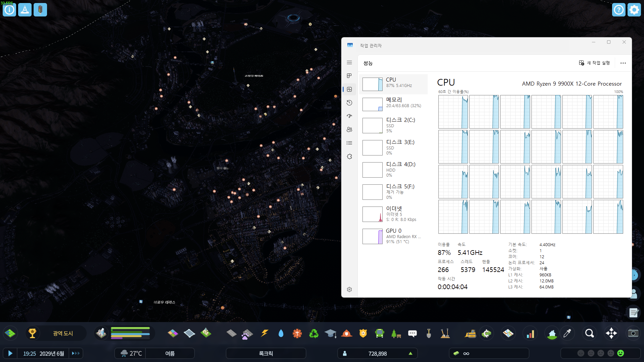Screen dimensions: 644x362
Task: Switch to Task Manager Processes tab
Action: click(x=349, y=76)
